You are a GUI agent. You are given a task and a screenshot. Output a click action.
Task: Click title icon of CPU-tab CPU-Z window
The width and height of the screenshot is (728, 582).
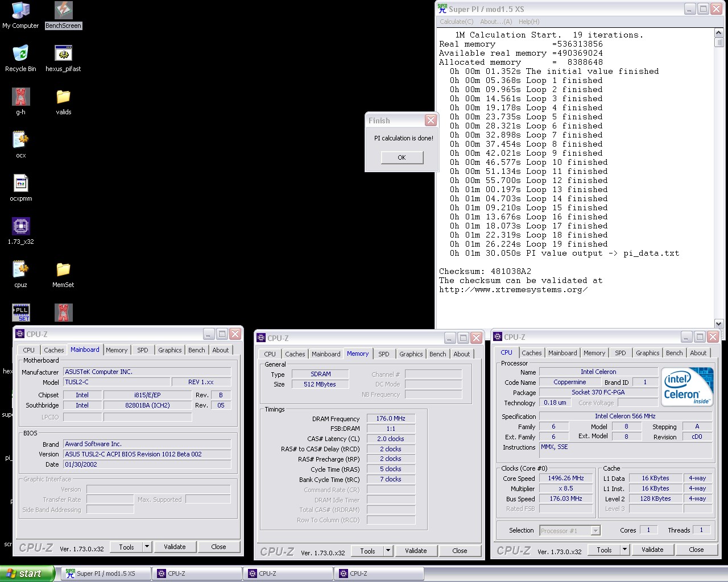(498, 336)
